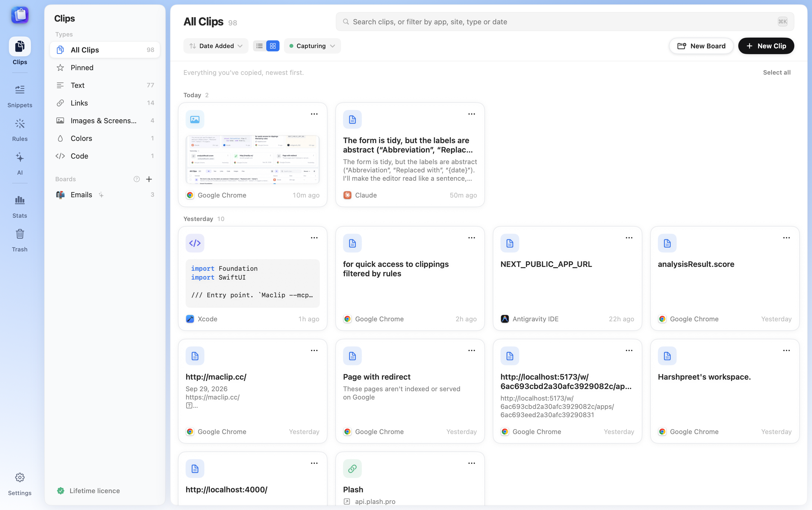Viewport: 812px width, 510px height.
Task: Filter by Colors clips
Action: pyautogui.click(x=105, y=138)
